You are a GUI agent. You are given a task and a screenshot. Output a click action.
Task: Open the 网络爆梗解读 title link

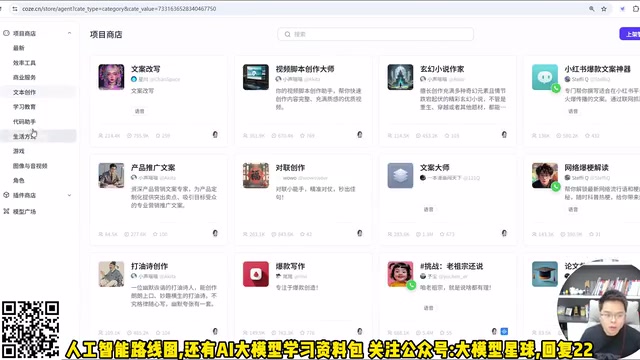click(x=587, y=168)
